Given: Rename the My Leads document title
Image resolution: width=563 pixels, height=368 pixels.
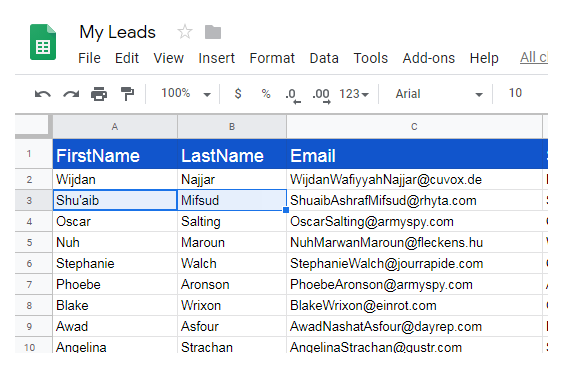Looking at the screenshot, I should click(117, 32).
